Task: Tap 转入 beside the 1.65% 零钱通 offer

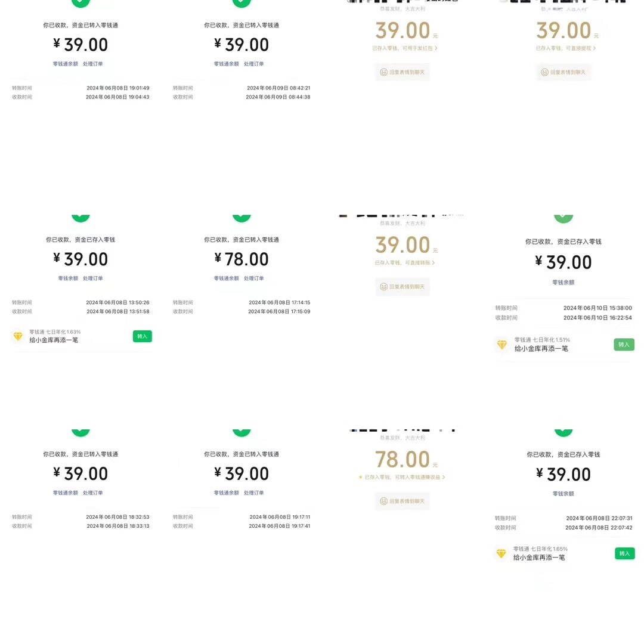Action: point(625,553)
